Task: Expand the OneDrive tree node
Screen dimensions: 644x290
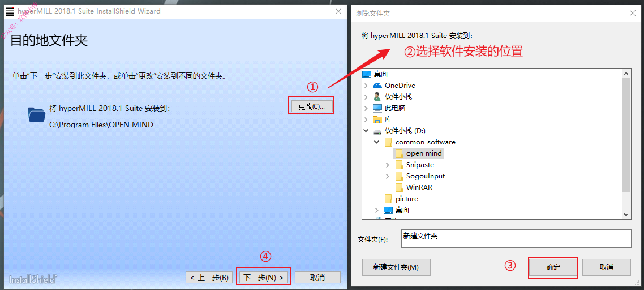Action: pyautogui.click(x=366, y=86)
